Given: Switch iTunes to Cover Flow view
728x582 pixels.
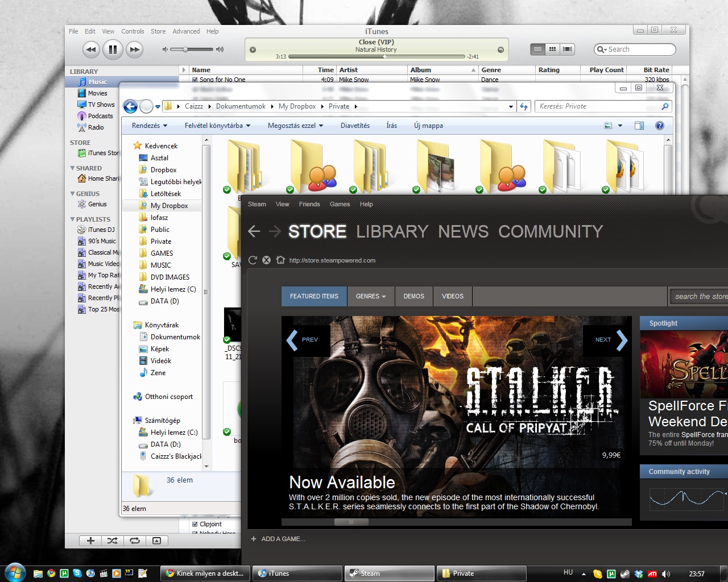Looking at the screenshot, I should pos(567,49).
